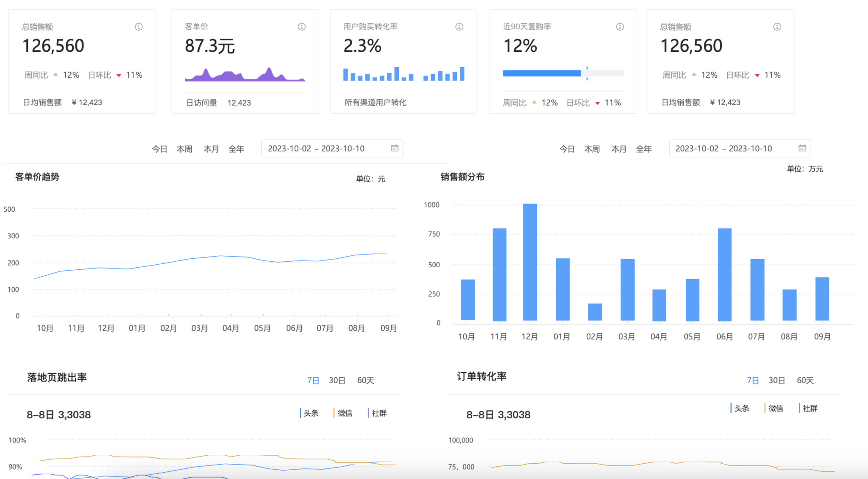Click 客单价趋势 chart title
The image size is (868, 479).
point(37,177)
